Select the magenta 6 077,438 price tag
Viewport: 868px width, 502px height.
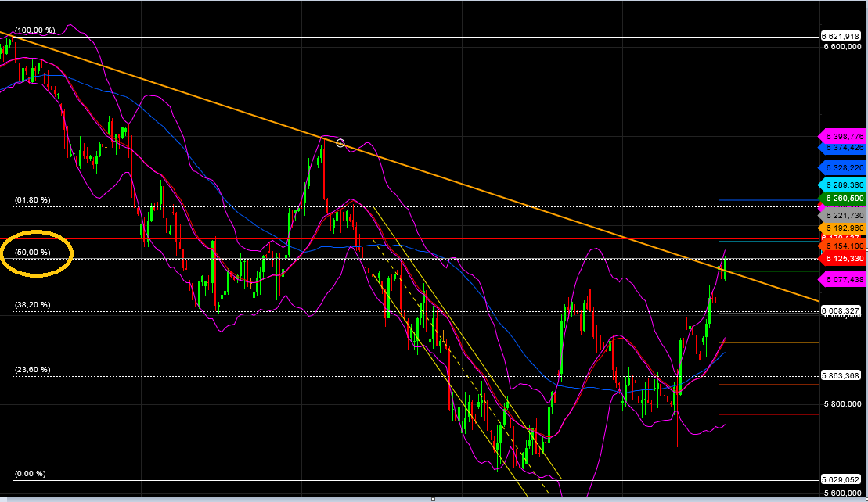pyautogui.click(x=842, y=280)
